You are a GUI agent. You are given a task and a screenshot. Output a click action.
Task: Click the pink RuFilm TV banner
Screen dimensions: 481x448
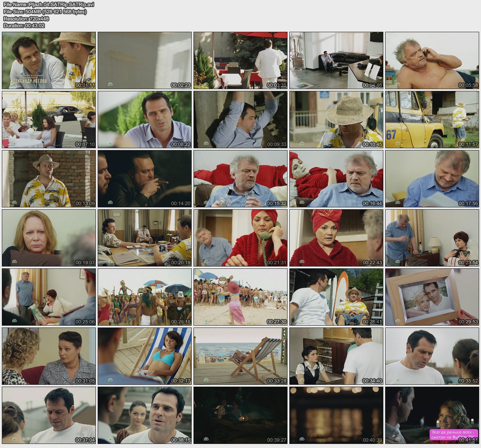pyautogui.click(x=453, y=435)
